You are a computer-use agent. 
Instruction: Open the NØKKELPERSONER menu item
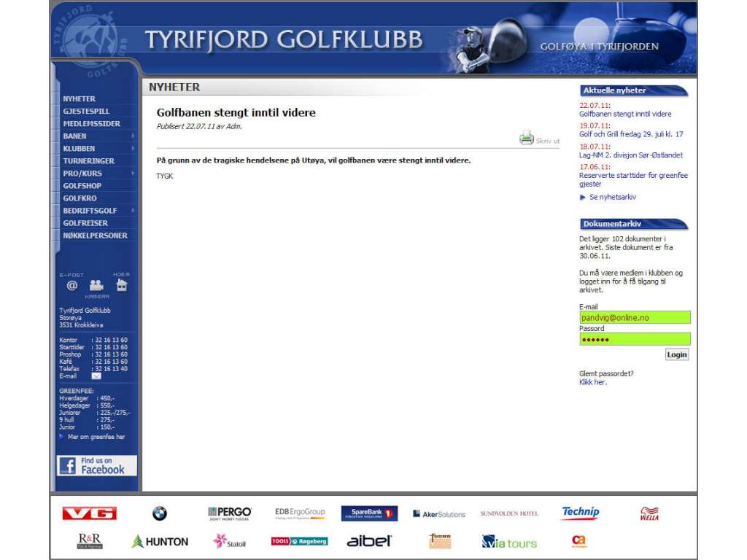coord(96,236)
